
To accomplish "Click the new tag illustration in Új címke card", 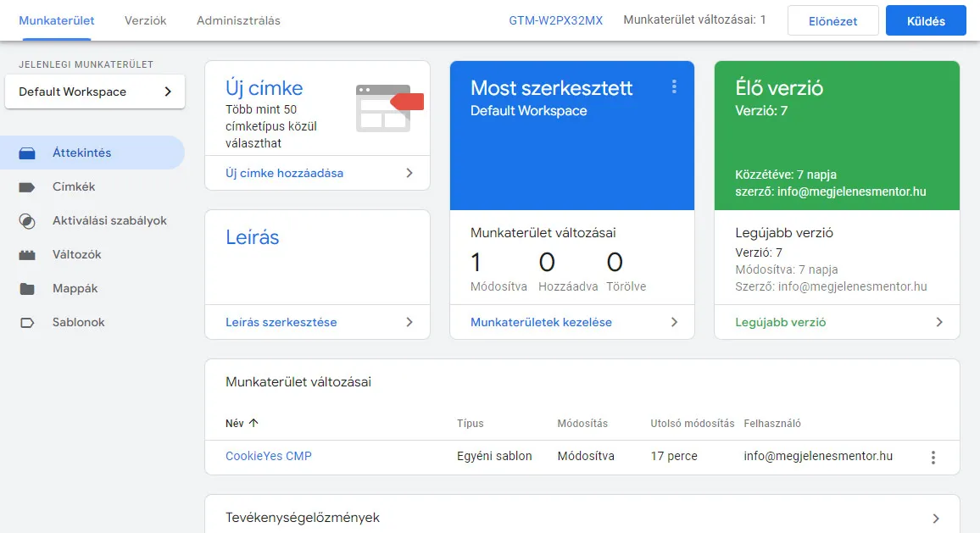I will pyautogui.click(x=388, y=106).
